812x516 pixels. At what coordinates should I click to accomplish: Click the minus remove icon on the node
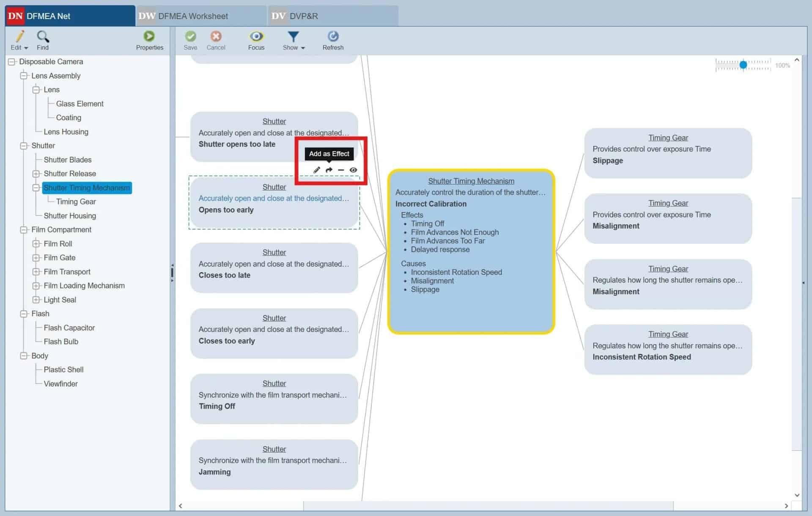click(x=341, y=170)
